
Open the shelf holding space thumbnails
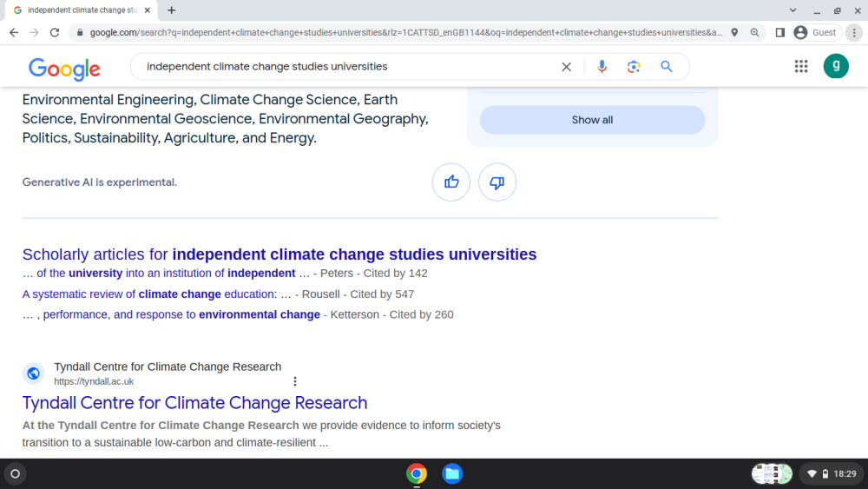point(772,474)
